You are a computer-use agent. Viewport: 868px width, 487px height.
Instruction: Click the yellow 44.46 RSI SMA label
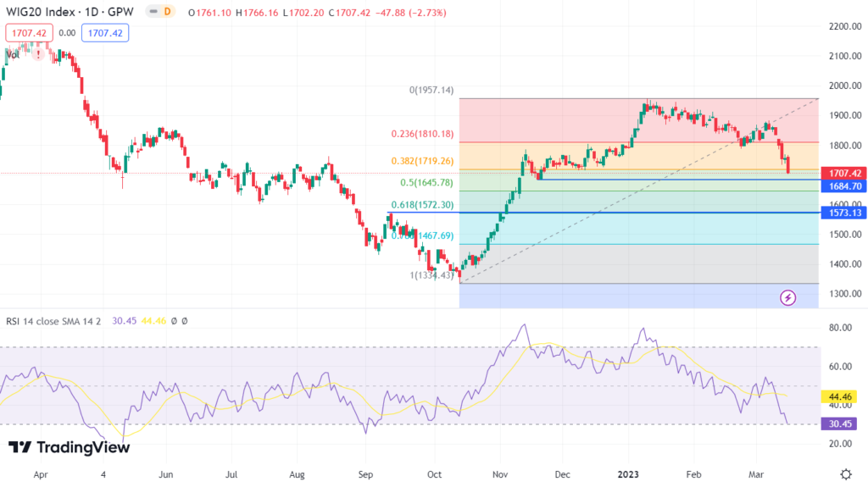click(x=843, y=396)
